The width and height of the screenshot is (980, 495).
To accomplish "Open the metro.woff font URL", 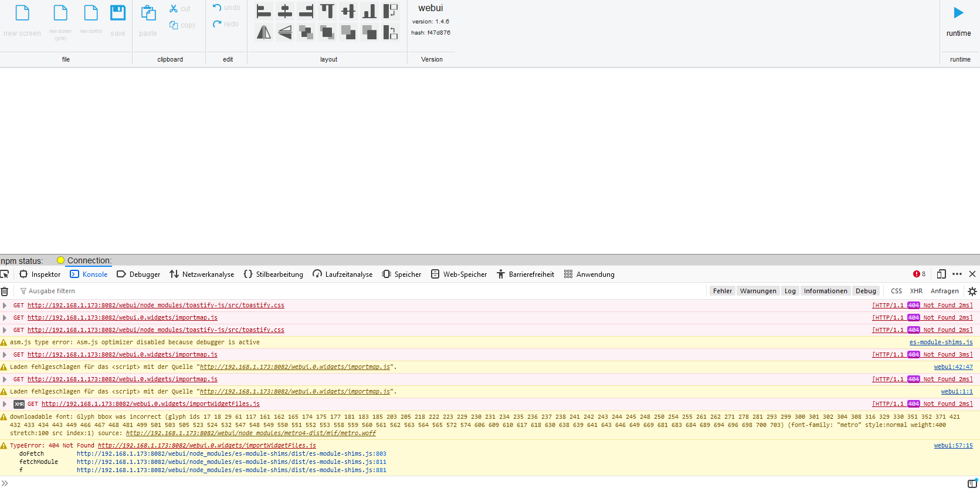I will pos(251,433).
